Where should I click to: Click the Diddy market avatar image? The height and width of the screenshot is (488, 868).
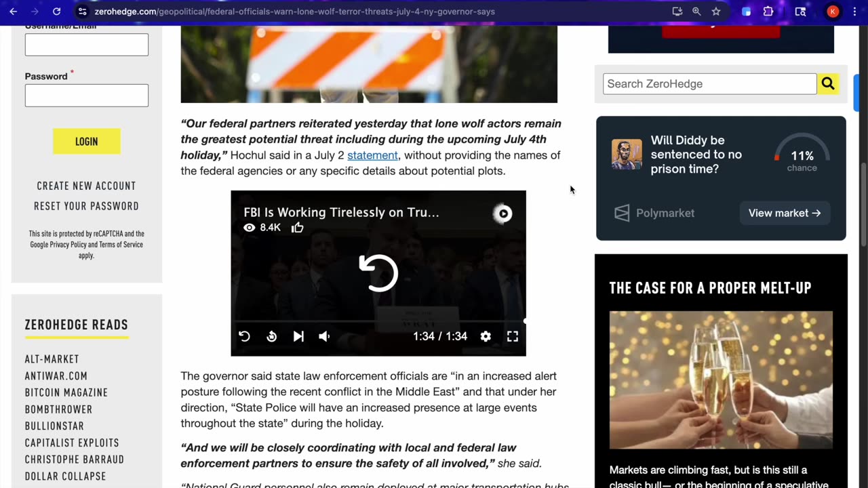point(627,155)
